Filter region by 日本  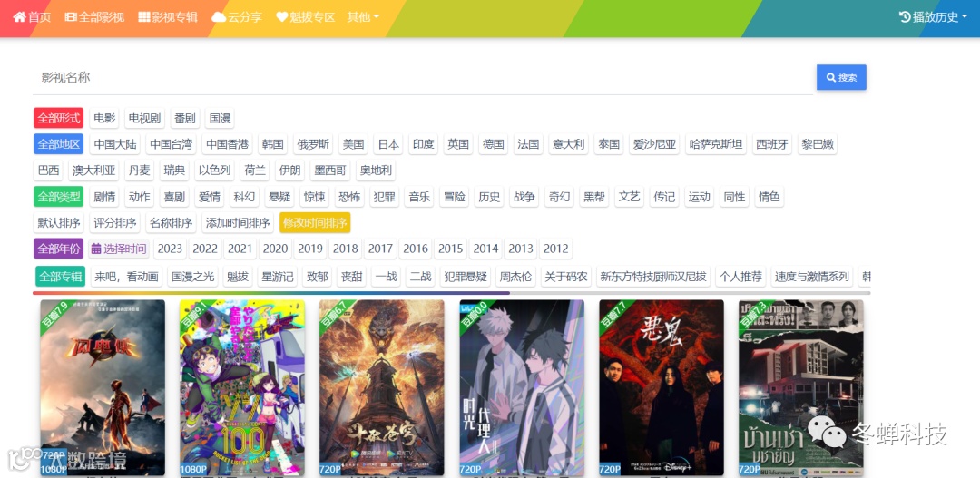point(388,144)
